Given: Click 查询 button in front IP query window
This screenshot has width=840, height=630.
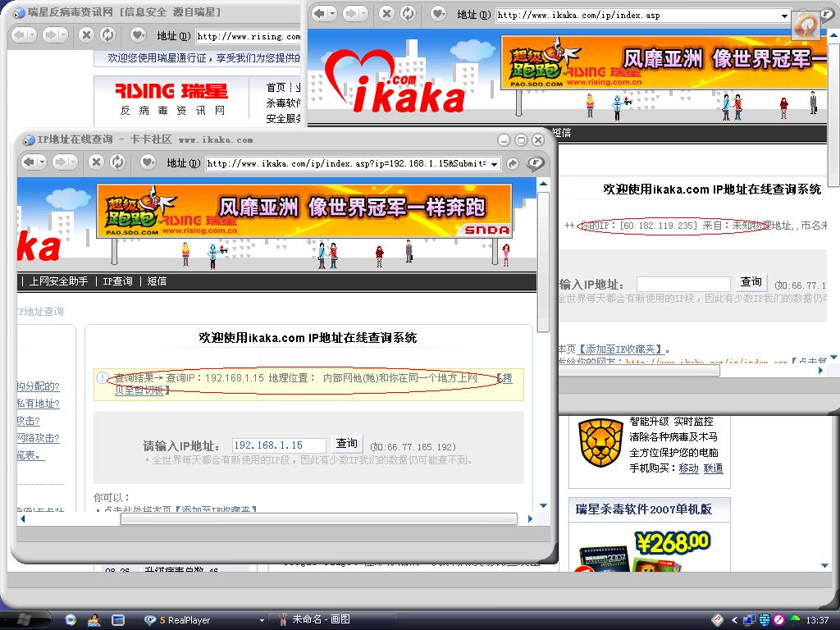Looking at the screenshot, I should (x=347, y=444).
